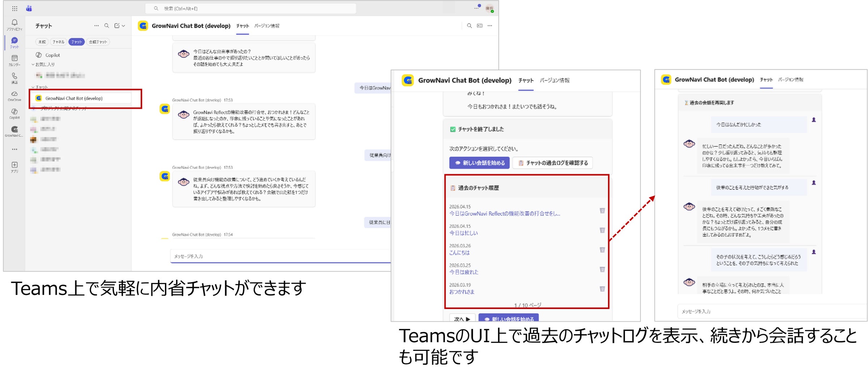
Task: Click 過去の会話を再開します heading text
Action: point(712,103)
